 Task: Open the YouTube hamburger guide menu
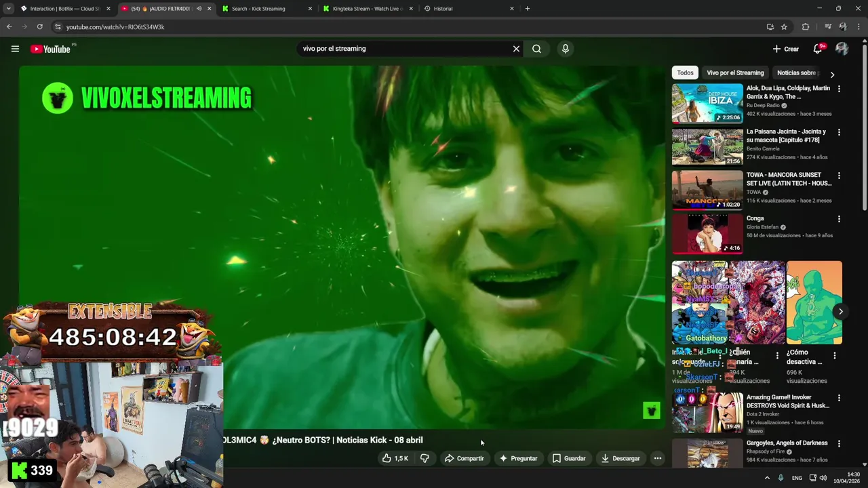tap(15, 49)
